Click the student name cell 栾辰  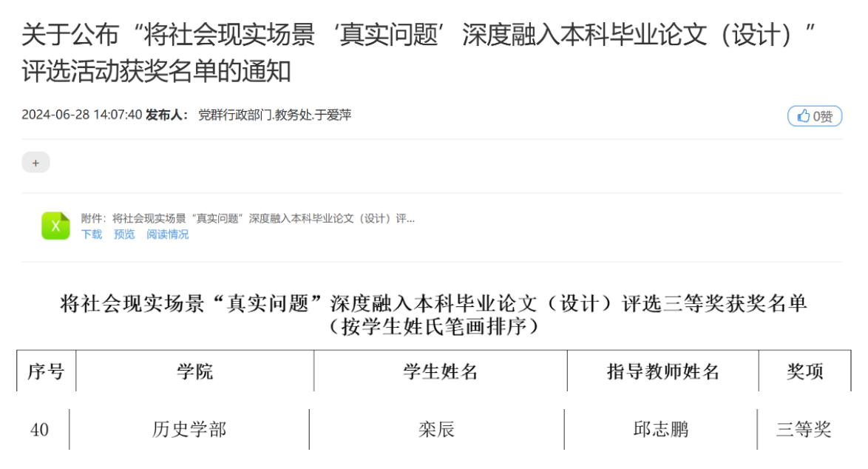pos(437,429)
